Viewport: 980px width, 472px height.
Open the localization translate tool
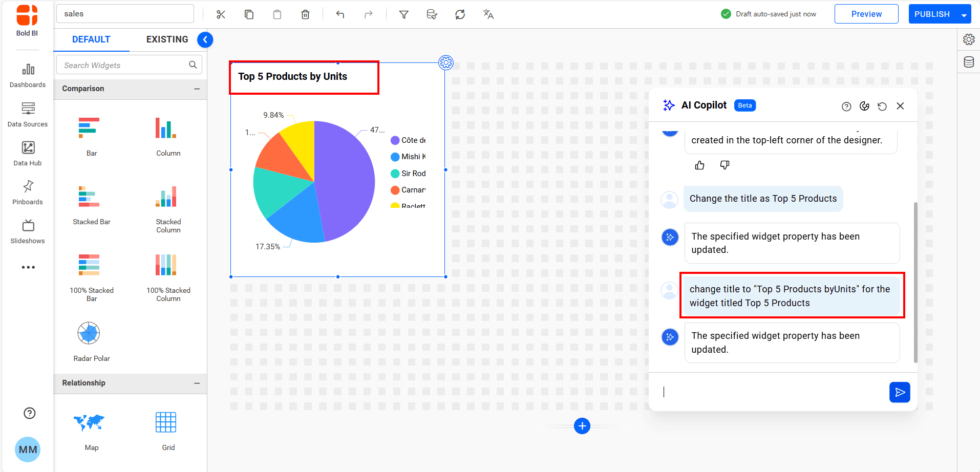point(488,14)
